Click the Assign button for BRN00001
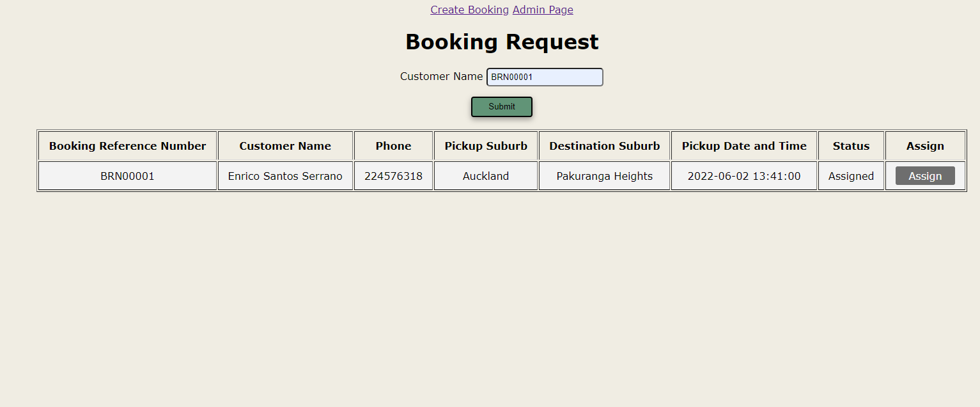 coord(924,175)
